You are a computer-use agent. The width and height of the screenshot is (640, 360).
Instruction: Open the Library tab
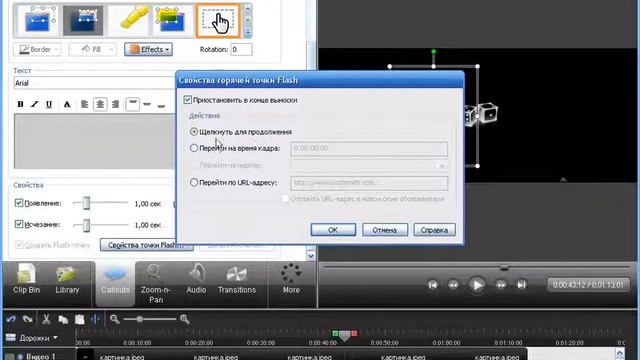(x=67, y=280)
